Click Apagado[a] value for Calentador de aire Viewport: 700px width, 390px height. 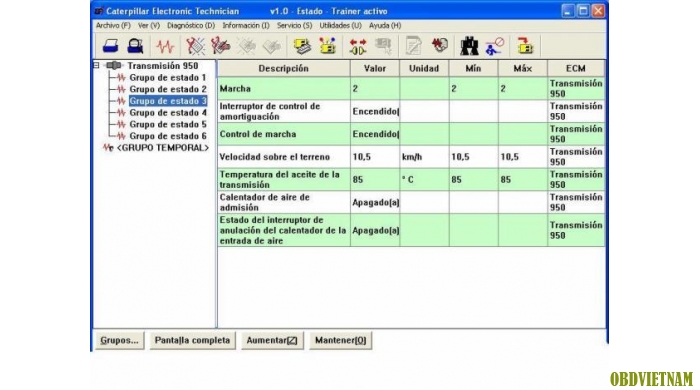[375, 203]
